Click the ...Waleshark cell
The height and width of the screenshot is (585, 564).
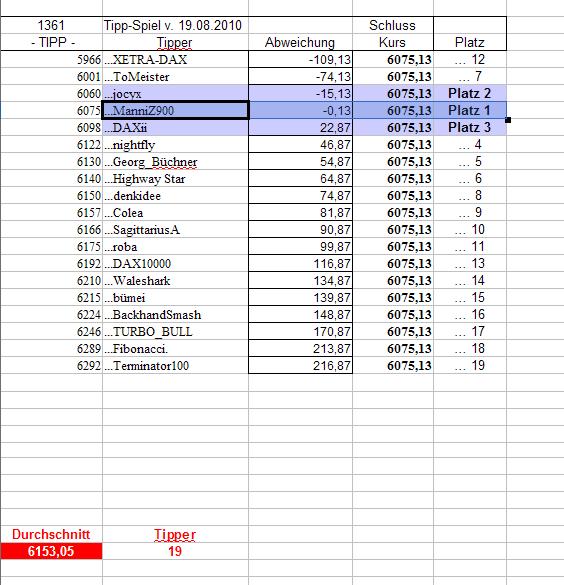point(175,281)
